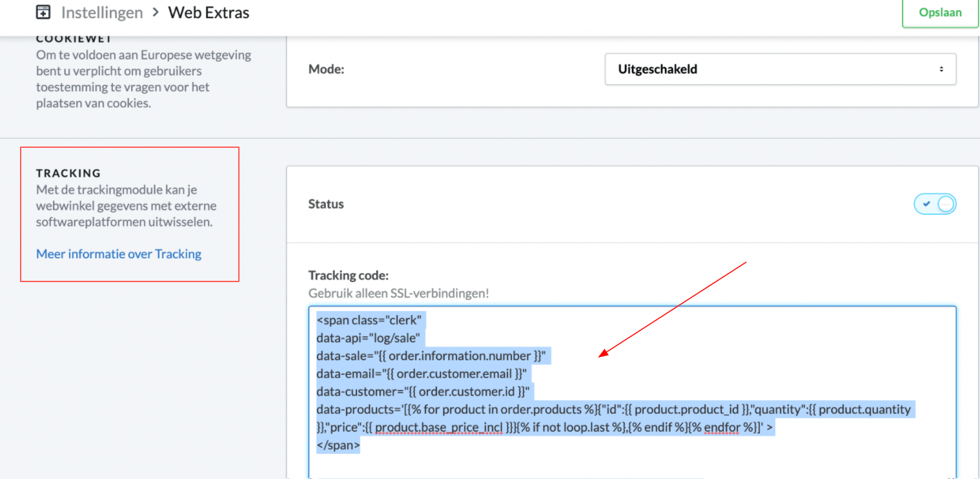Select Web Extras in the breadcrumb
The height and width of the screenshot is (479, 980).
[208, 12]
